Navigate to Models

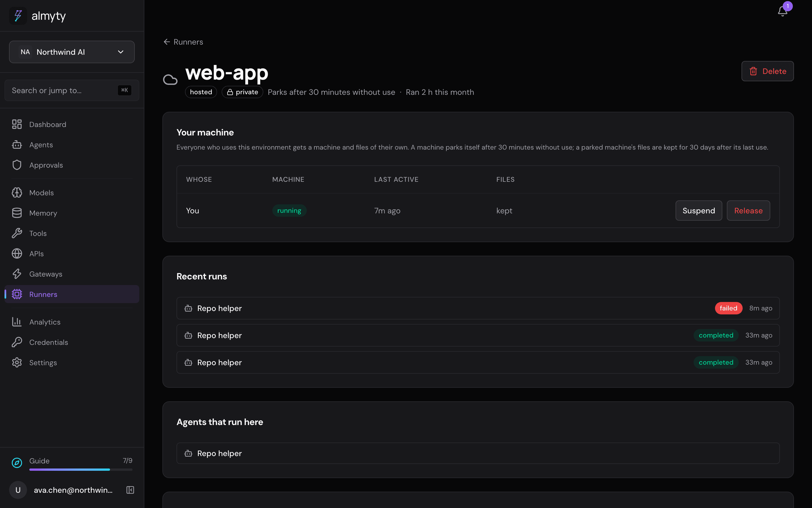[72, 192]
